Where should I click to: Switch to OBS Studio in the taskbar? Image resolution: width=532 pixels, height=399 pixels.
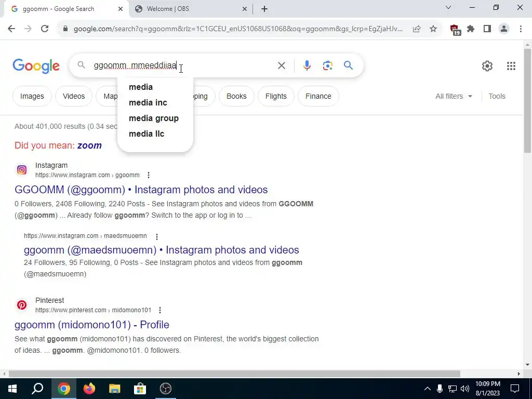point(166,389)
